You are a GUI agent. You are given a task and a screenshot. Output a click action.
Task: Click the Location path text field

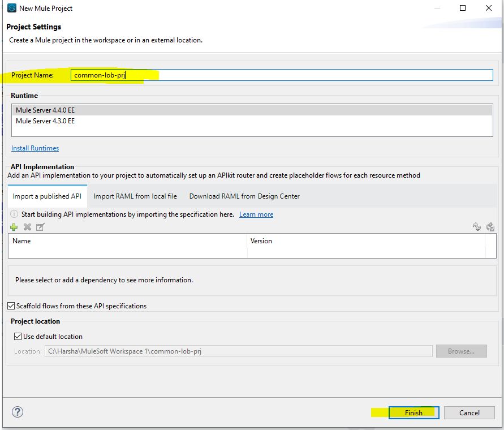coord(239,351)
